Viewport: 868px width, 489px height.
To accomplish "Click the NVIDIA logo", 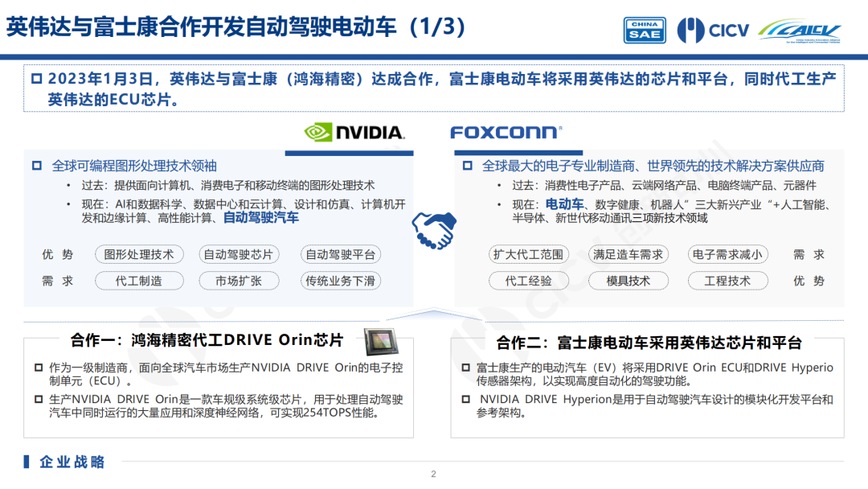I will point(354,133).
